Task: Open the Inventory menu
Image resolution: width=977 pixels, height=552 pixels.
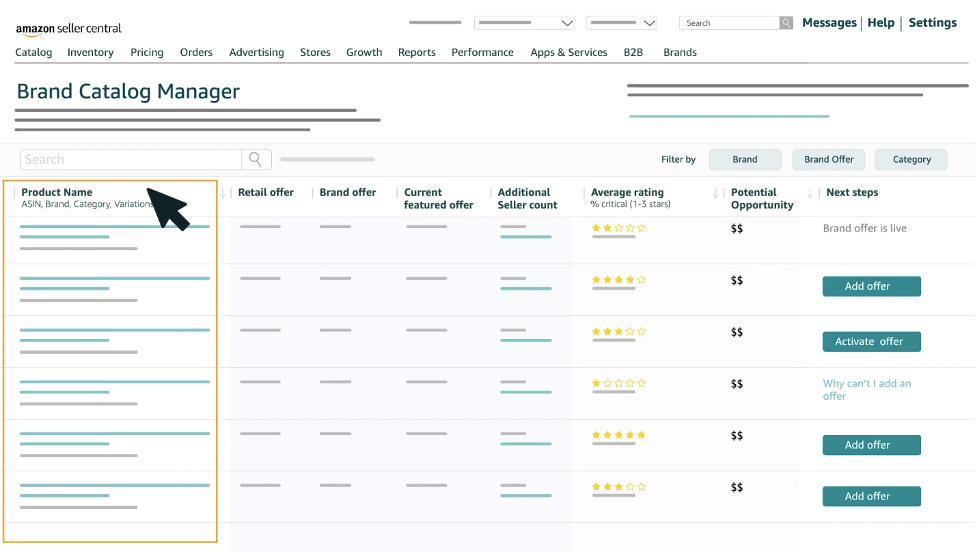Action: (90, 52)
